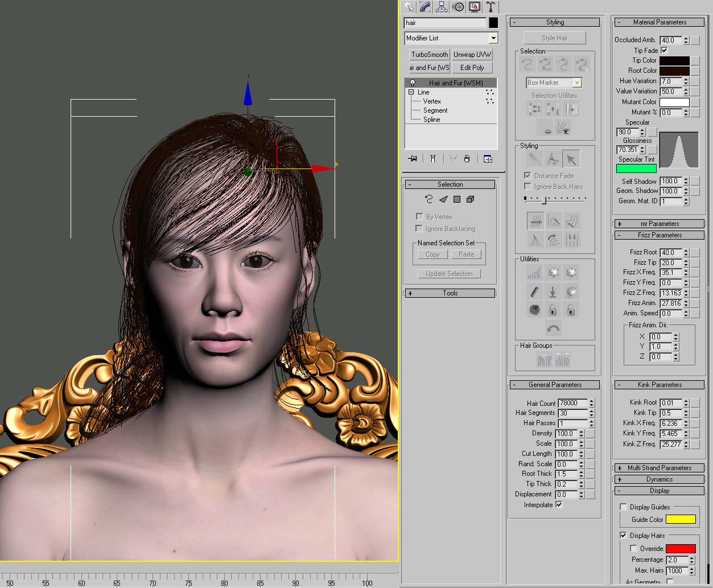Toggle the Interpolate checkbox
713x588 pixels.
click(559, 504)
